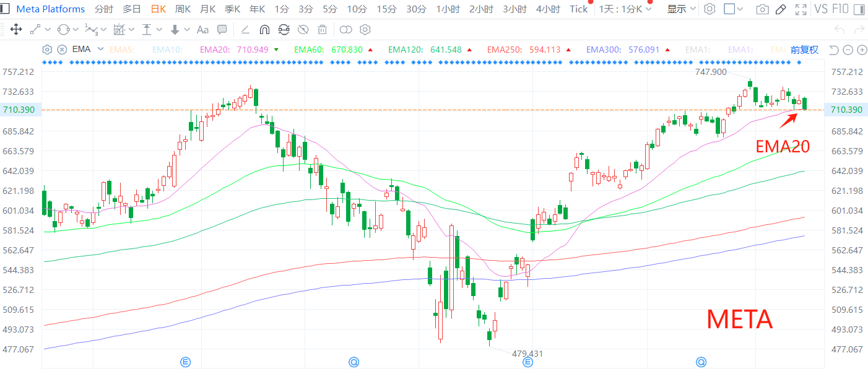
Task: Open EMA indicator settings gear
Action: tap(47, 50)
